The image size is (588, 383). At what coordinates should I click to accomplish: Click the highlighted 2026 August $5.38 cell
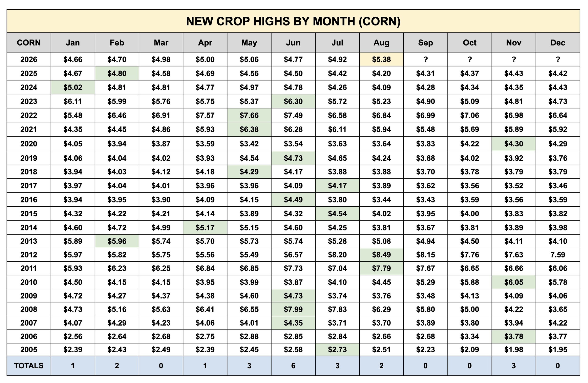[x=381, y=59]
